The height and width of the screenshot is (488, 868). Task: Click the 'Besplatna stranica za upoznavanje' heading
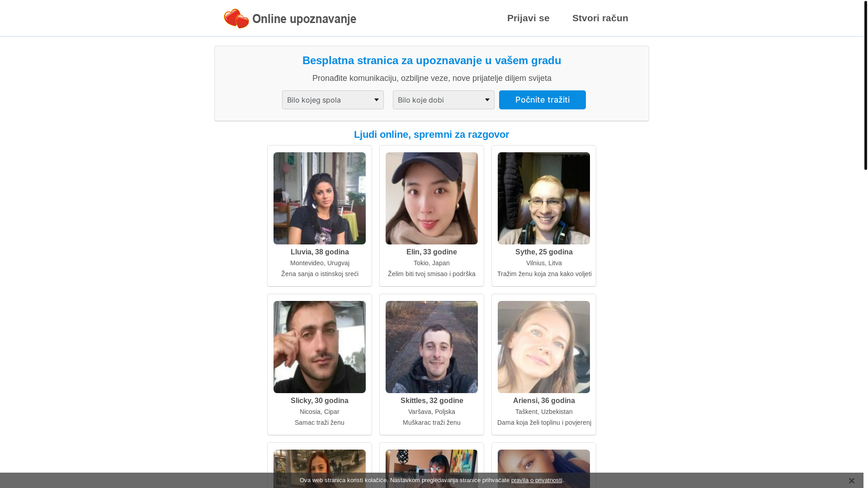[x=432, y=61]
